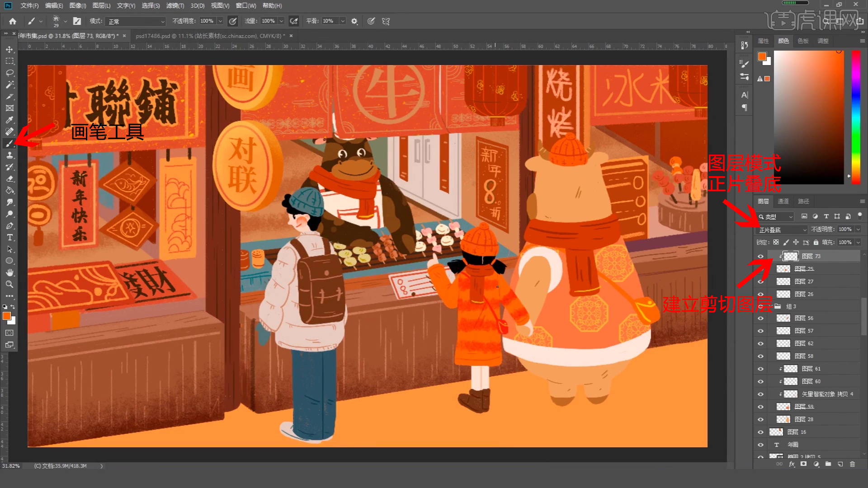Open the 正片叠底 blend mode dropdown
This screenshot has height=488, width=868.
(x=782, y=230)
